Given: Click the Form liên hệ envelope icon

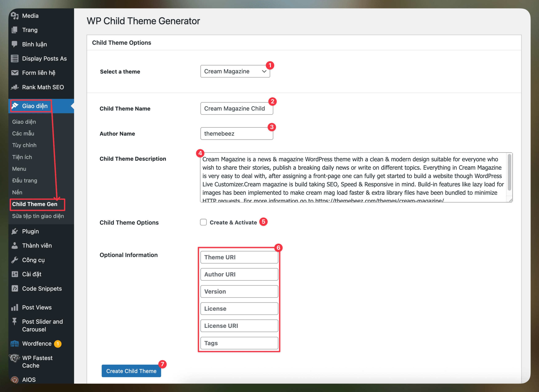Looking at the screenshot, I should [x=15, y=73].
